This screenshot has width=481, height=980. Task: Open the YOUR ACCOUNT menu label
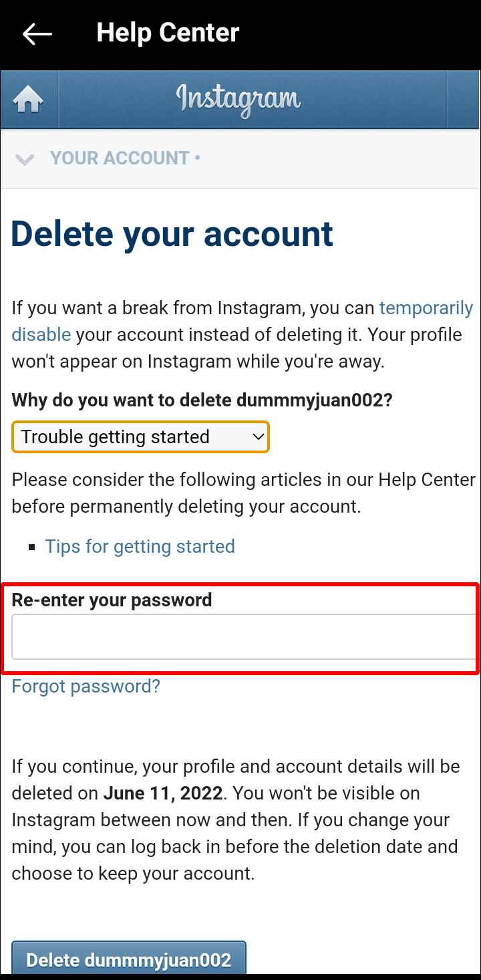pyautogui.click(x=120, y=158)
